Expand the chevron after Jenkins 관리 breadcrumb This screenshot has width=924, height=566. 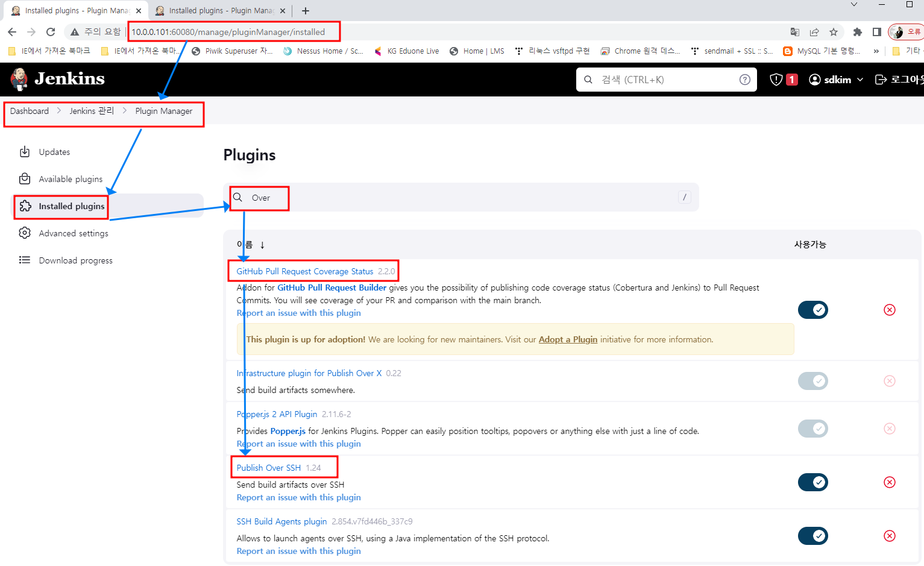[125, 111]
